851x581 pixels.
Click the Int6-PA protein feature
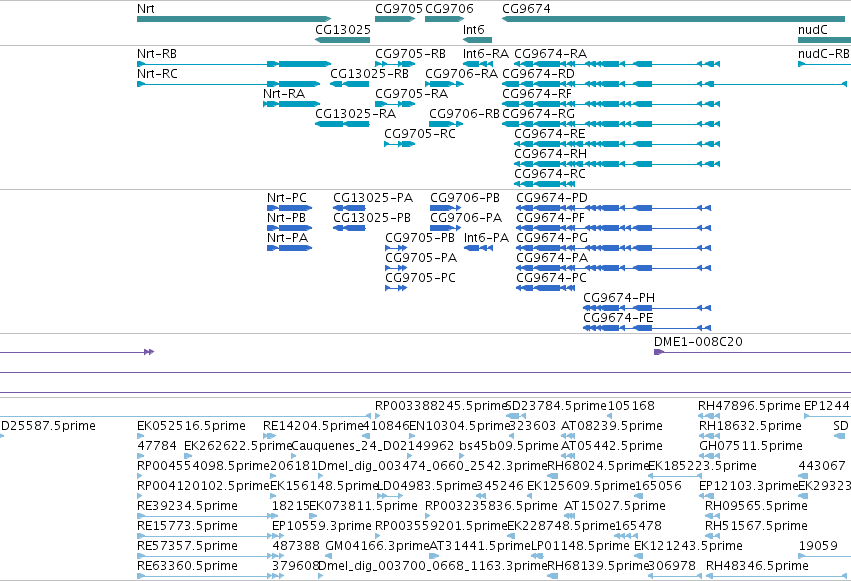pos(479,248)
